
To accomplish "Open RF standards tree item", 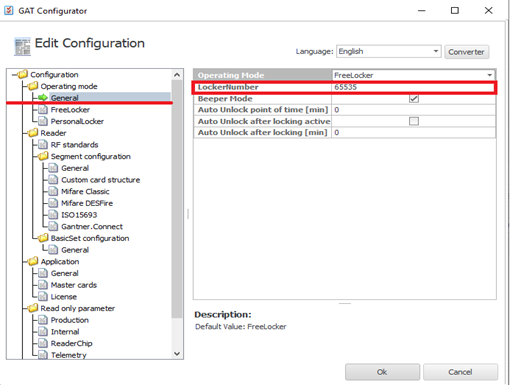I will point(74,145).
